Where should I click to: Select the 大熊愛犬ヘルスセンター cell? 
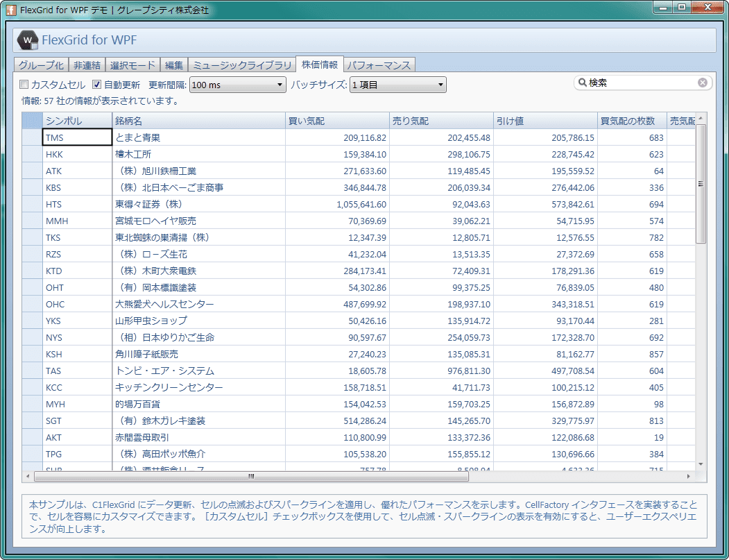coord(198,304)
